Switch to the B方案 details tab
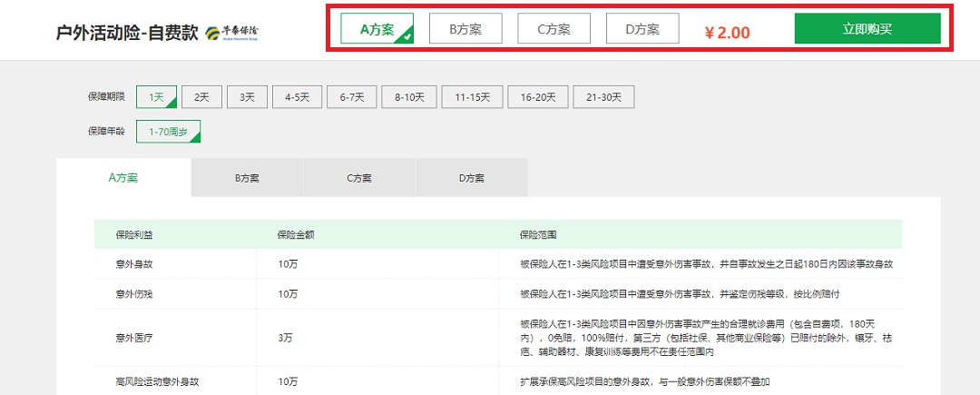The image size is (980, 395). click(x=247, y=178)
